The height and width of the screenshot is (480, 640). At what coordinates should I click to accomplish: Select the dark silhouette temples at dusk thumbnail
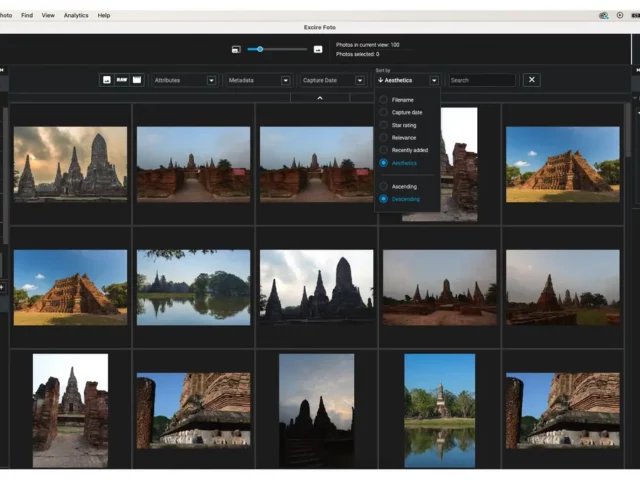click(x=317, y=411)
